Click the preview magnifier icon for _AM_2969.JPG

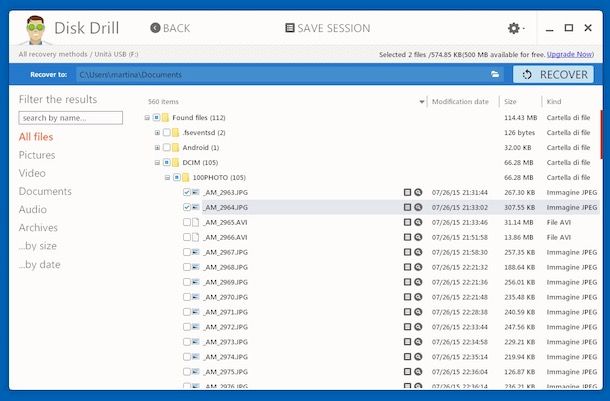[418, 282]
